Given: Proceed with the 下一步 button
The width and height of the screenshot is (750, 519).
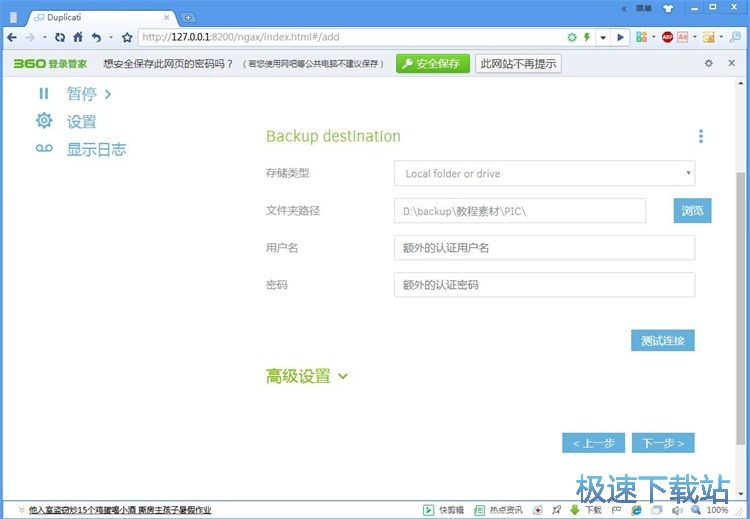Looking at the screenshot, I should (x=663, y=443).
